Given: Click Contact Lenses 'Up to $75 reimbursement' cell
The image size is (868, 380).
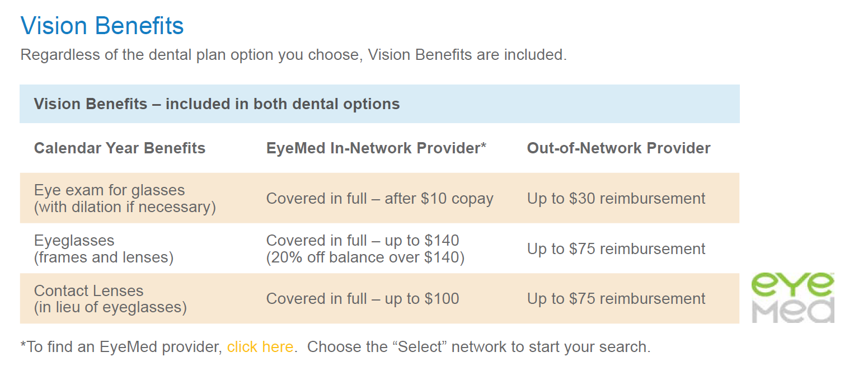Looking at the screenshot, I should [x=616, y=299].
